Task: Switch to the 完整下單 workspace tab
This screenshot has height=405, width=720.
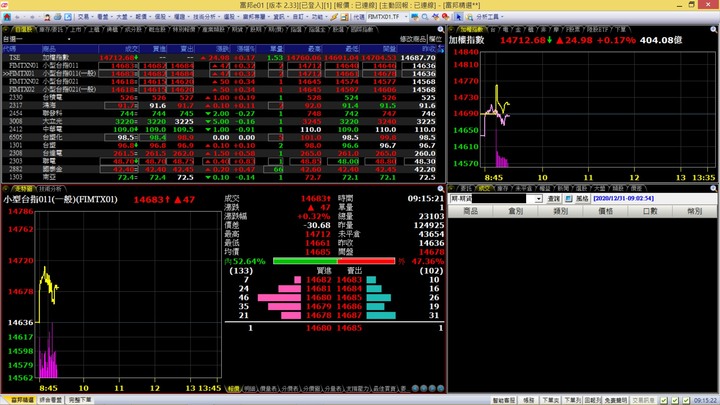Action: (x=80, y=400)
